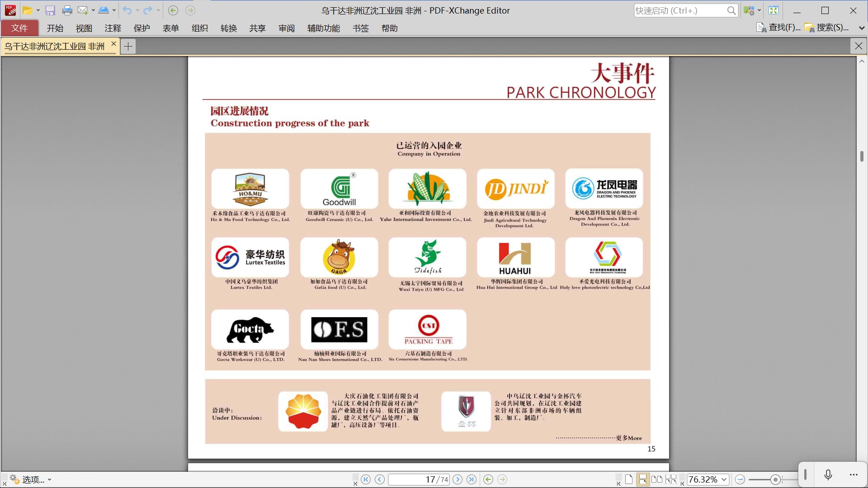Open the 76.32% zoom level dropdown

click(x=724, y=479)
